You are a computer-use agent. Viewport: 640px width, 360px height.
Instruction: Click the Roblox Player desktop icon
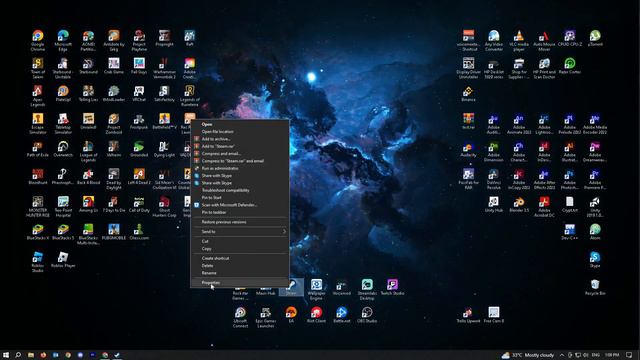(x=63, y=259)
